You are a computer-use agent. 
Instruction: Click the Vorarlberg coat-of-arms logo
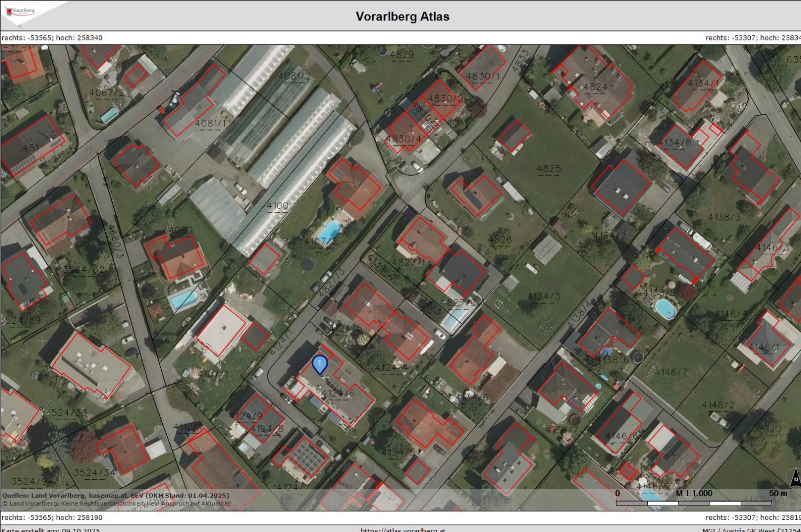click(x=20, y=12)
